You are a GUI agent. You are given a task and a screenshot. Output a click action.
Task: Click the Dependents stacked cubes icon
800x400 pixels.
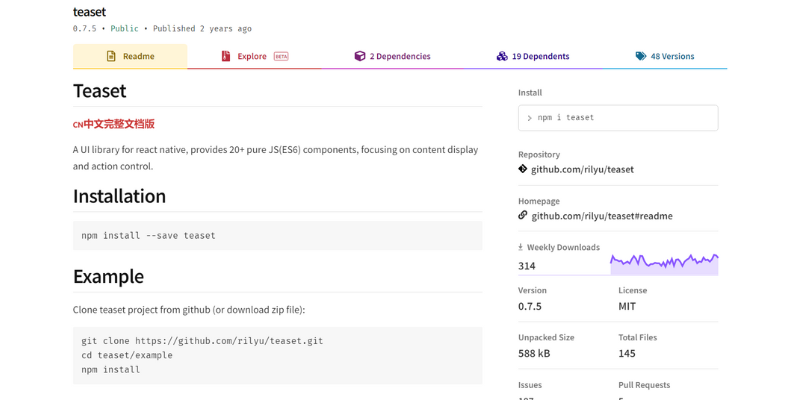pyautogui.click(x=502, y=56)
